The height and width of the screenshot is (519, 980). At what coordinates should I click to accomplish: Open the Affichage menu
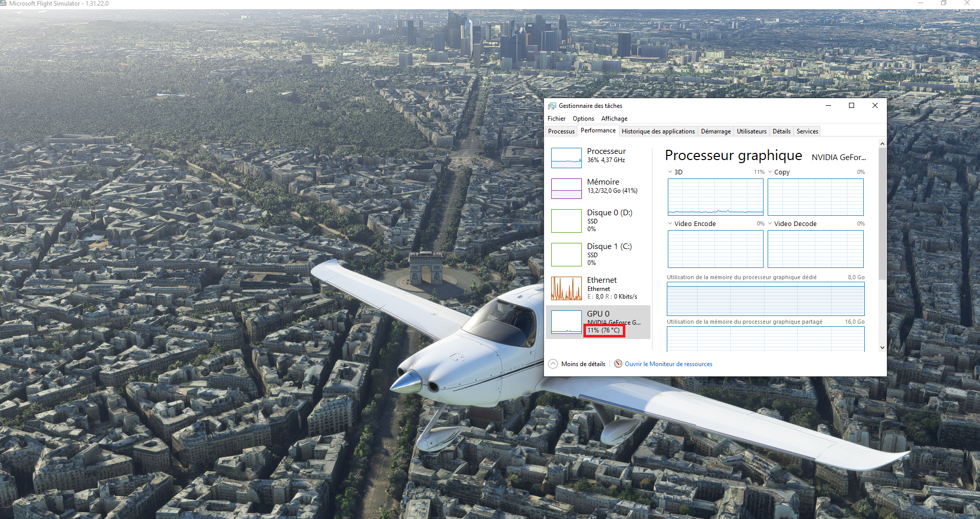[614, 119]
